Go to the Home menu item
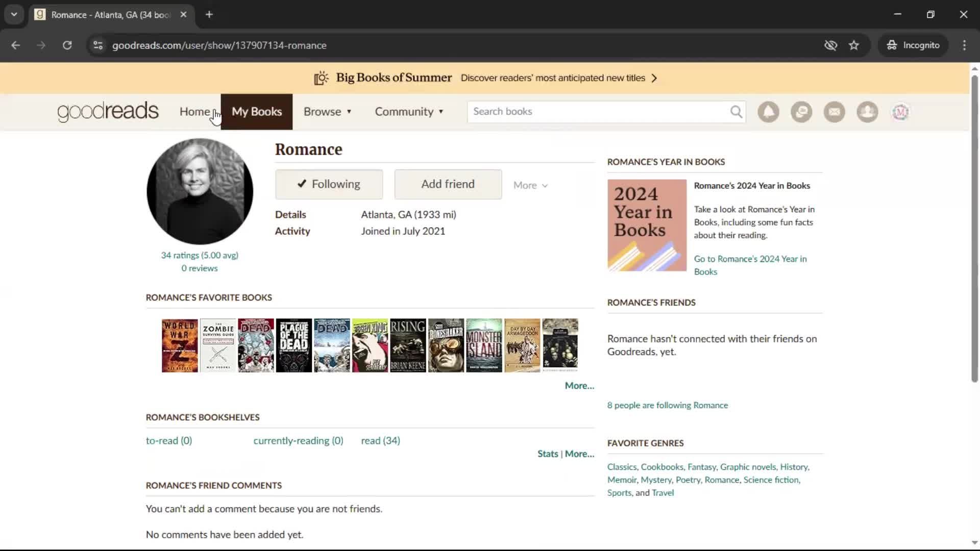The height and width of the screenshot is (551, 980). [x=194, y=112]
